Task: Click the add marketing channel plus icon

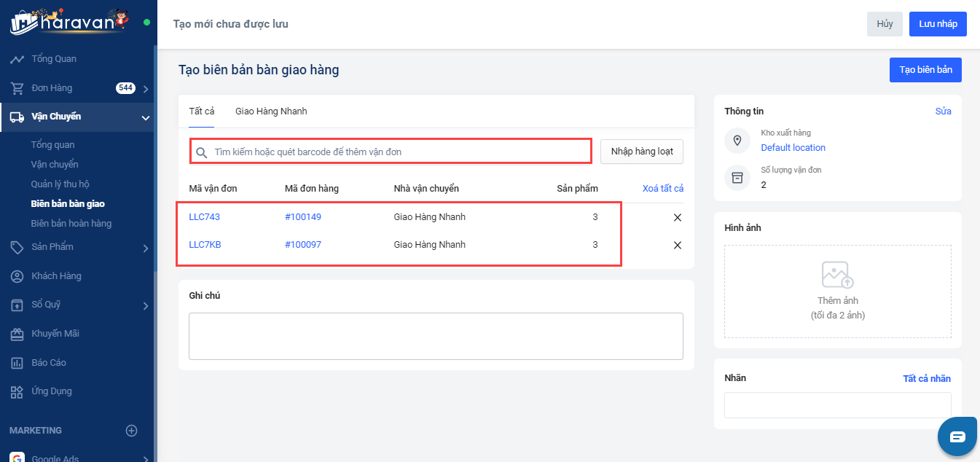Action: pos(132,431)
